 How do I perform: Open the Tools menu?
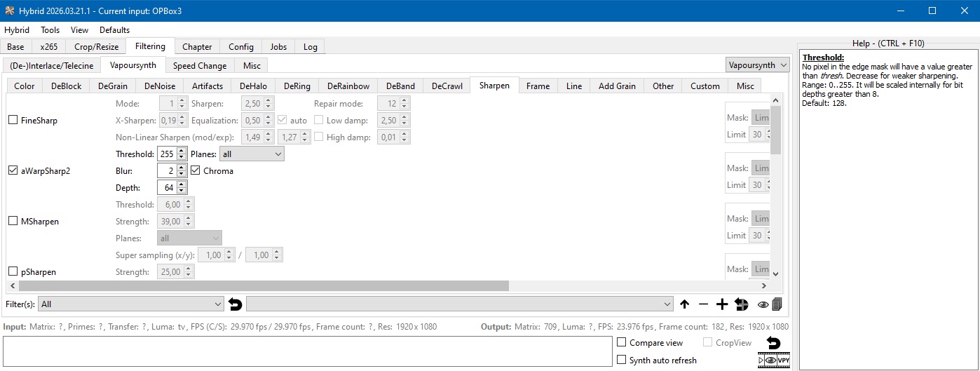click(x=50, y=30)
